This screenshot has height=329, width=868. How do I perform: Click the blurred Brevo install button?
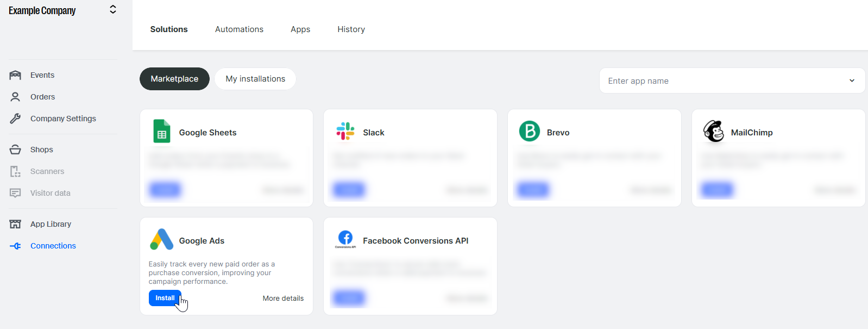click(533, 190)
